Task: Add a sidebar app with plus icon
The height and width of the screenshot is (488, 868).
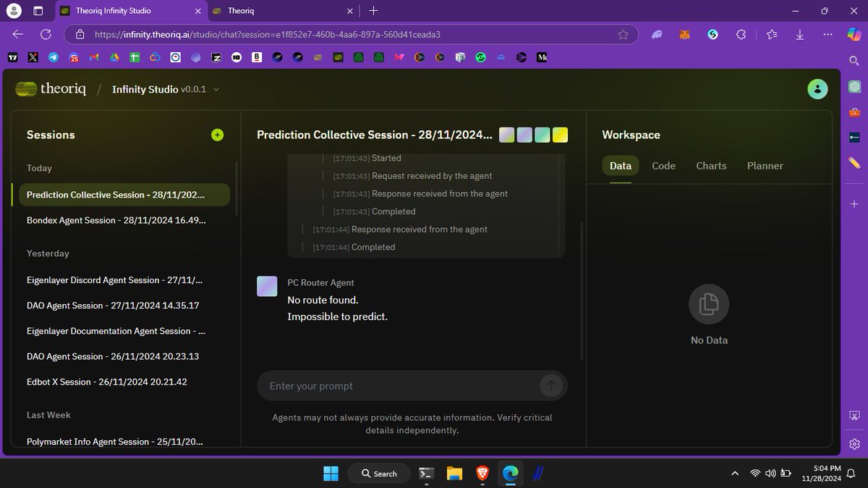Action: 854,205
